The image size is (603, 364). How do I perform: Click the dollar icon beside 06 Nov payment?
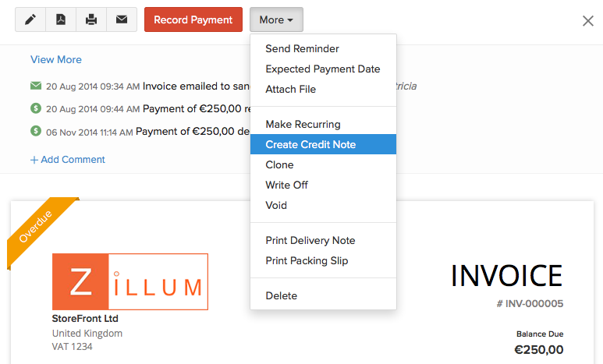coord(36,131)
